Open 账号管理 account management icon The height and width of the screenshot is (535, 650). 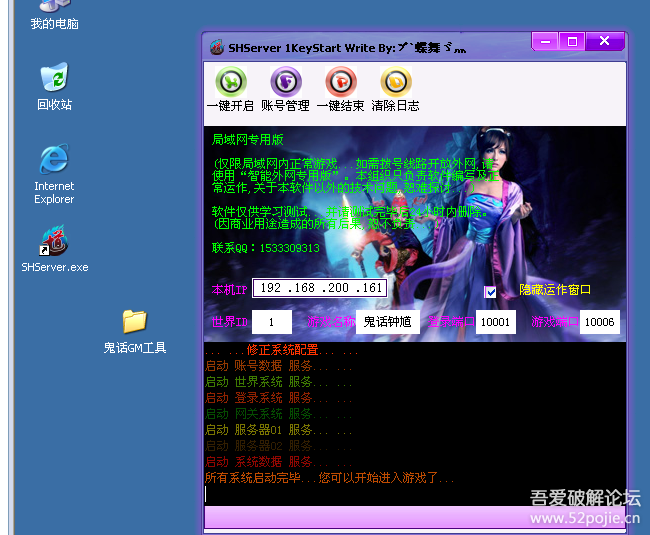pos(286,82)
